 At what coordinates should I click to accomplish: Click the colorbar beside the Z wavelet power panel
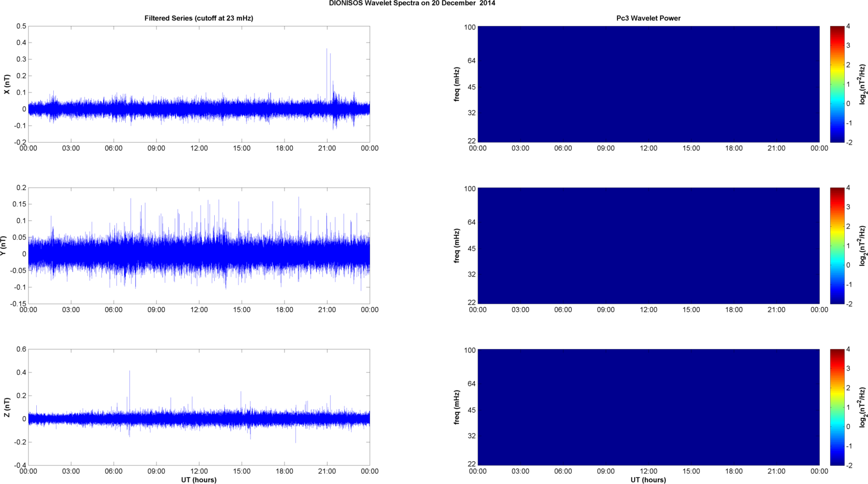pyautogui.click(x=837, y=407)
